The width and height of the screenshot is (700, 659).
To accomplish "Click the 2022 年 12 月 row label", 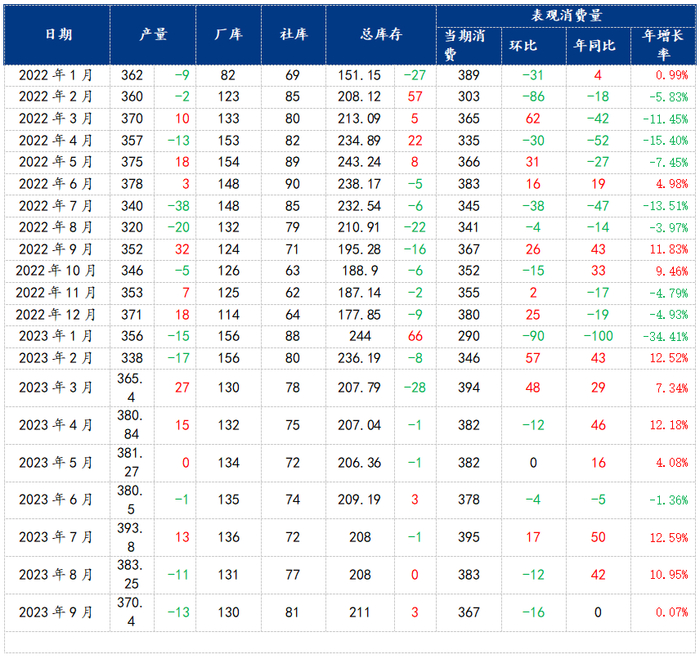I will pos(56,314).
